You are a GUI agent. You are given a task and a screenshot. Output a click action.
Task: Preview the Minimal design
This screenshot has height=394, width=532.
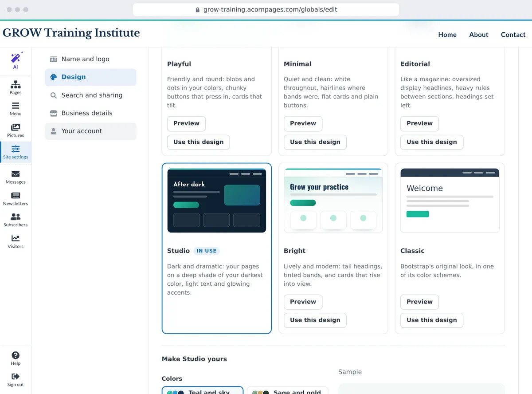coord(303,123)
